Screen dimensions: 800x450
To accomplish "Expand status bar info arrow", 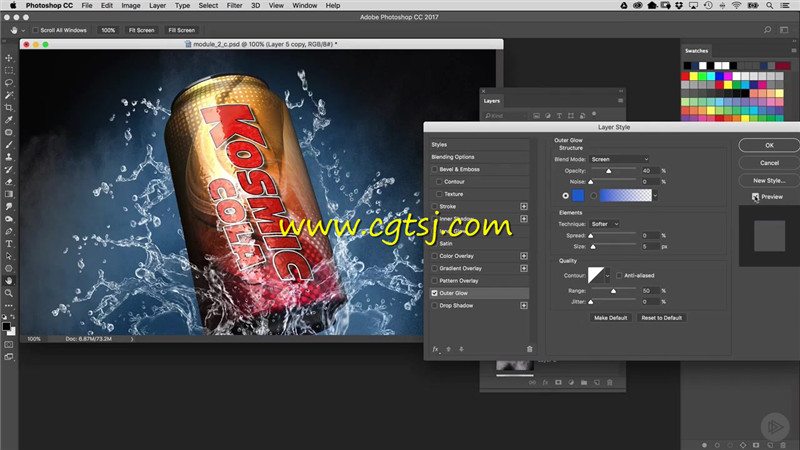I will tap(132, 339).
